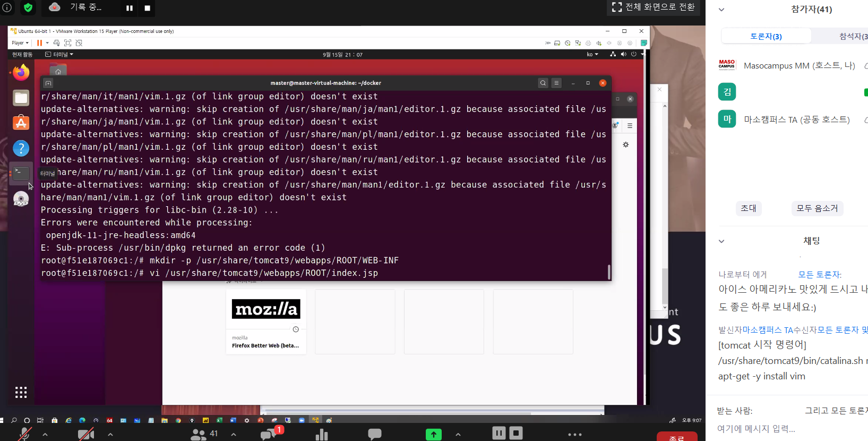Open Firefox from the Ubuntu dock
This screenshot has width=868, height=441.
tap(21, 72)
